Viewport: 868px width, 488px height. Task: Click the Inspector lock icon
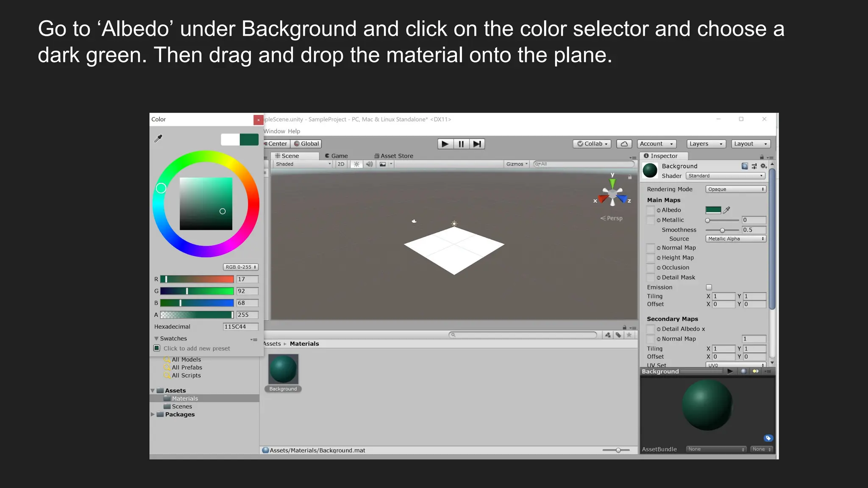pos(762,157)
